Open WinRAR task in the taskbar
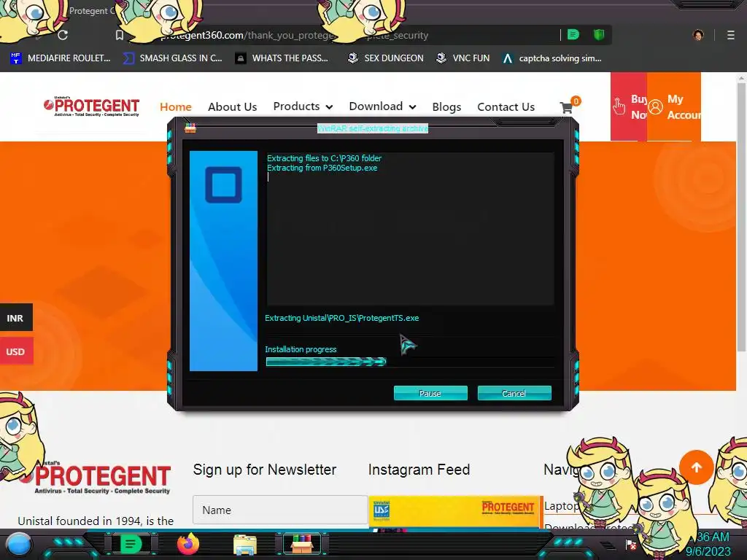Image resolution: width=747 pixels, height=560 pixels. tap(302, 544)
